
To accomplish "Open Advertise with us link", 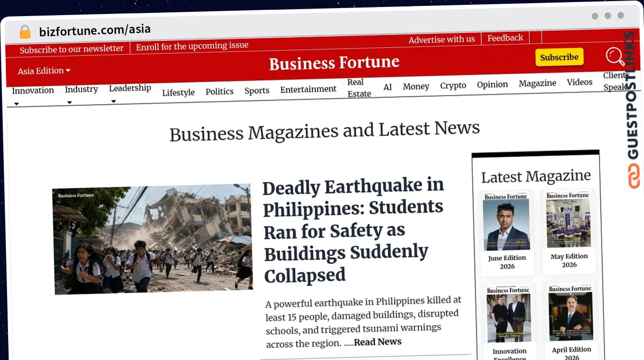I will coord(442,39).
